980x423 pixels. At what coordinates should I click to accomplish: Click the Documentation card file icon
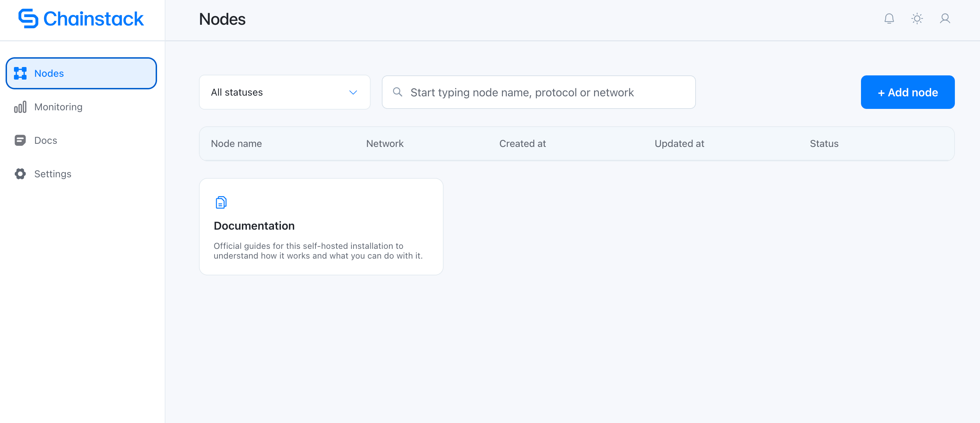tap(221, 202)
